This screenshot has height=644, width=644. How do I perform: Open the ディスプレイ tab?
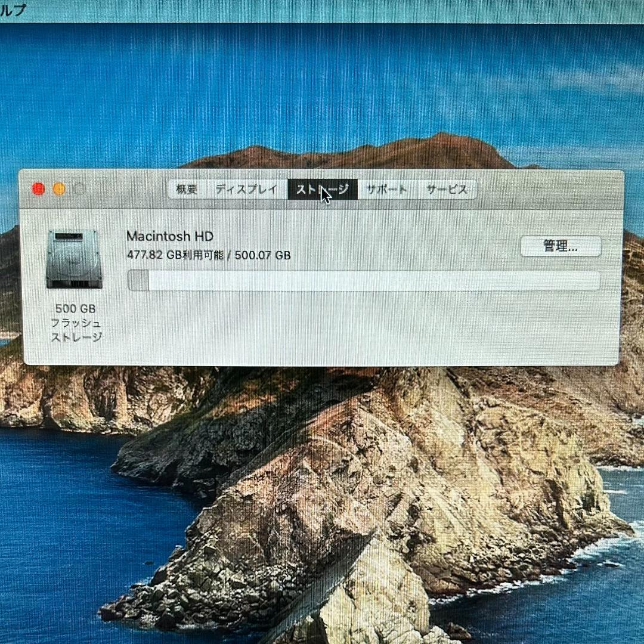tap(246, 190)
